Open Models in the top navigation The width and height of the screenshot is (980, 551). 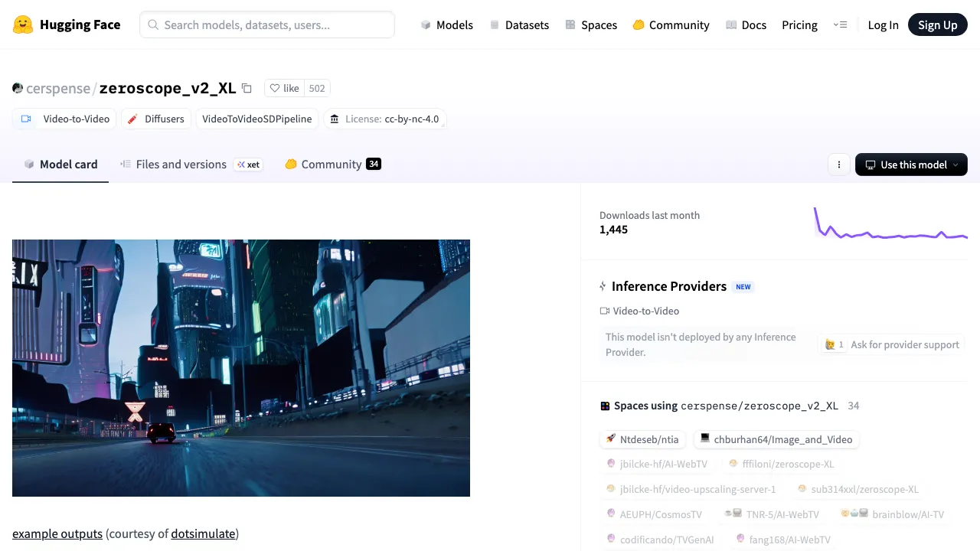click(446, 25)
